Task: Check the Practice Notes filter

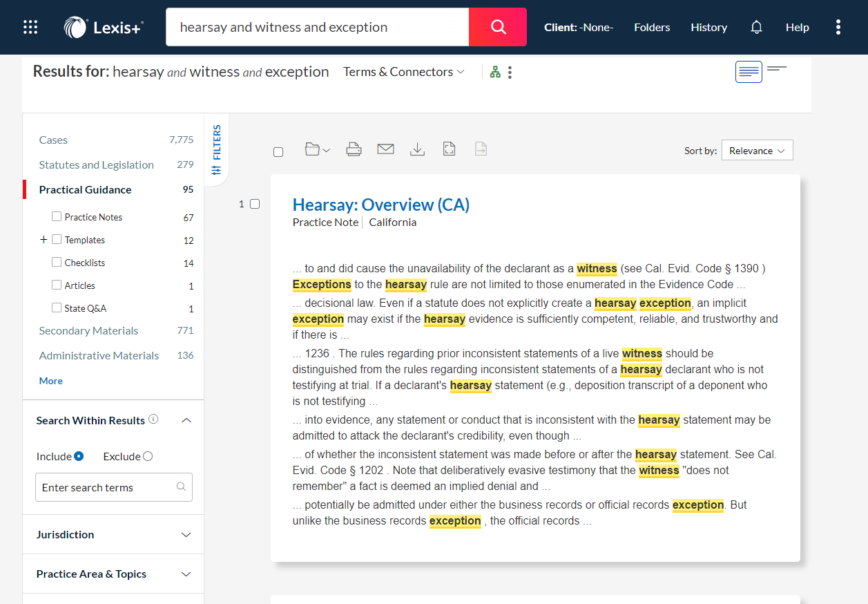Action: 57,216
